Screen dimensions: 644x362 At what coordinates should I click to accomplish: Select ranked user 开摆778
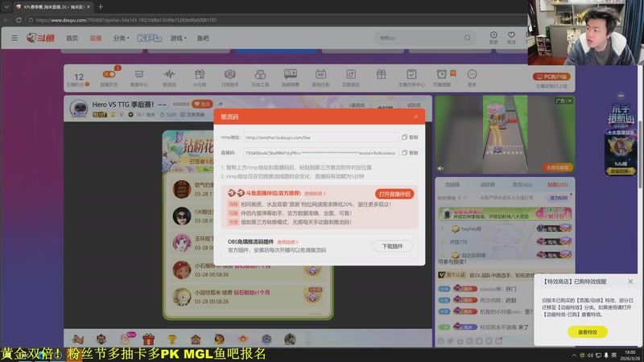[458, 242]
